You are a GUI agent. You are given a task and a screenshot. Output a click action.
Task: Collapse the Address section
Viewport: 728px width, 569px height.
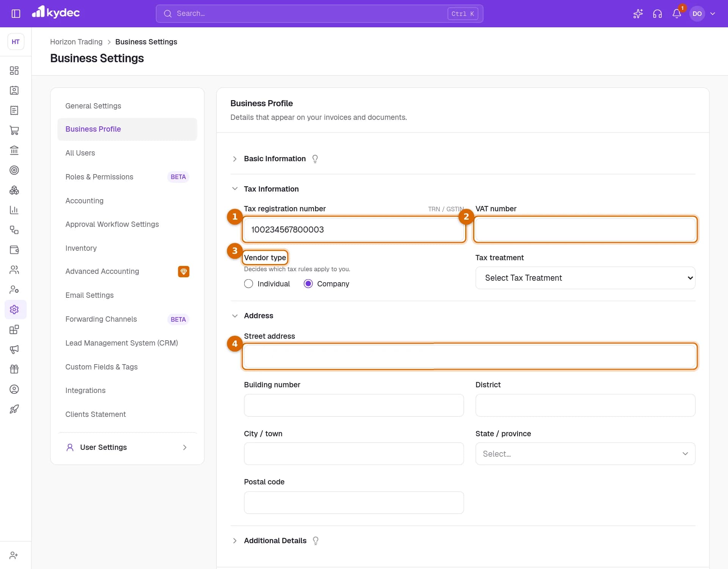click(x=235, y=316)
